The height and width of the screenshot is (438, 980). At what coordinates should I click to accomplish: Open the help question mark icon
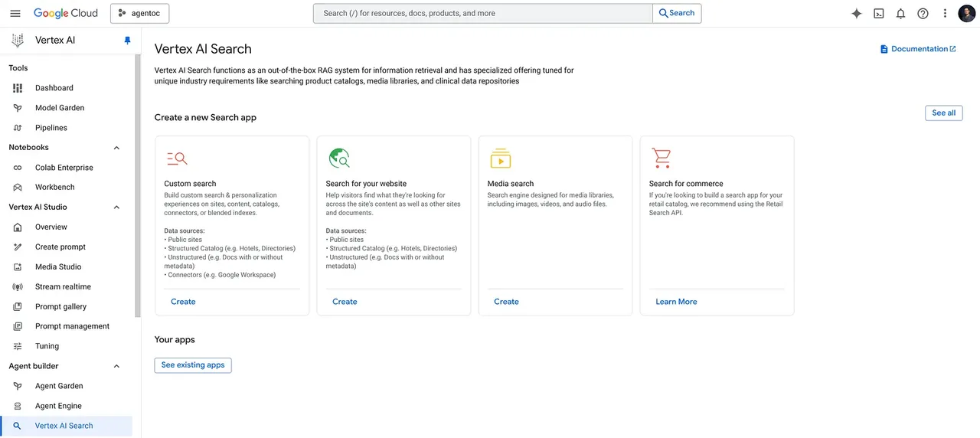click(x=923, y=13)
